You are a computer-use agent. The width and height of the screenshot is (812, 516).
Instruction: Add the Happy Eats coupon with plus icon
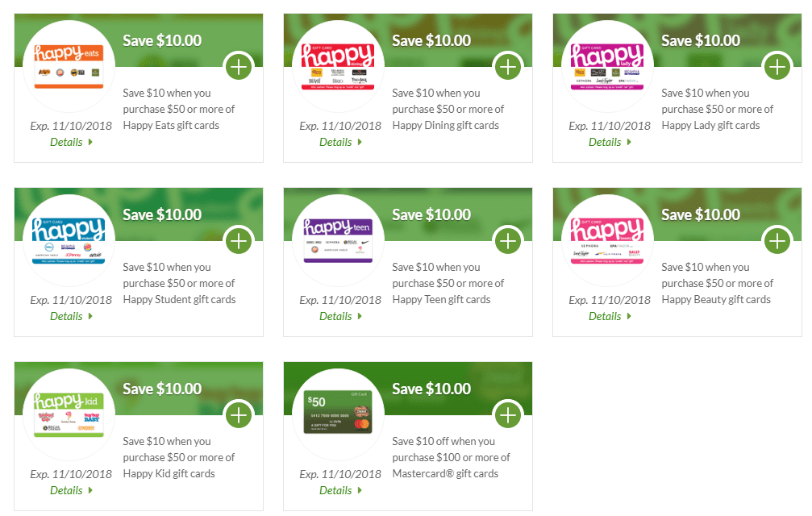click(x=239, y=67)
